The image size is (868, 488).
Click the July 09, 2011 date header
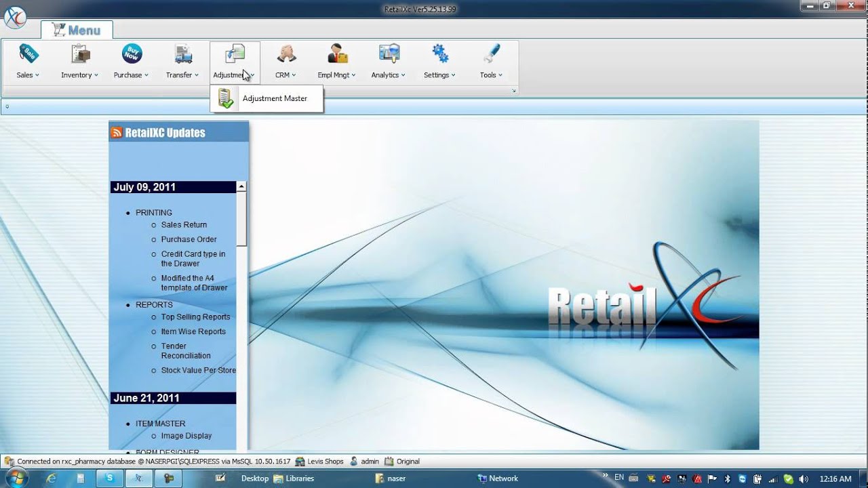[x=173, y=187]
